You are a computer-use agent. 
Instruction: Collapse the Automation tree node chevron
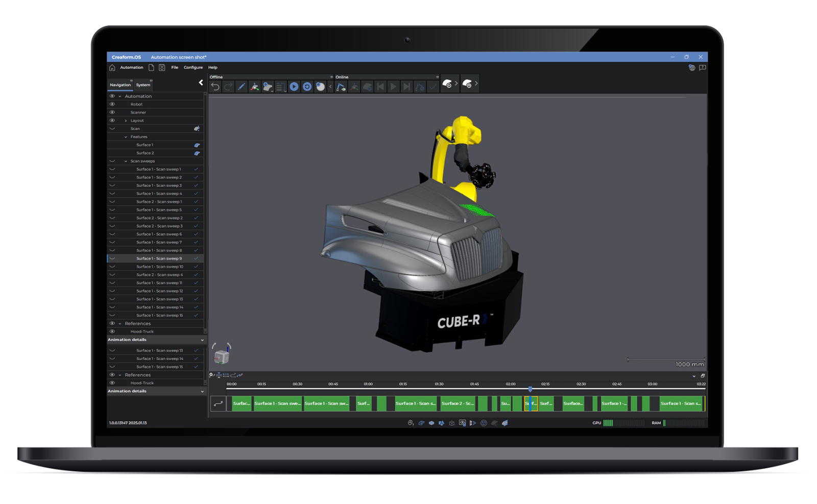tap(120, 96)
